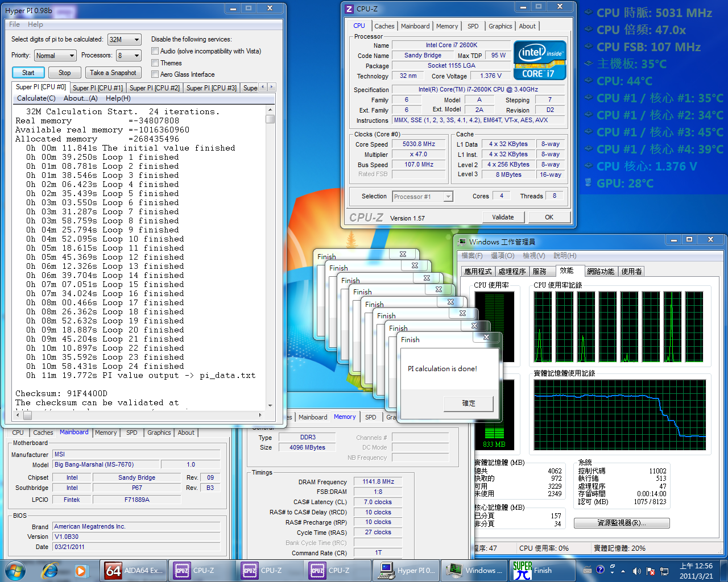
Task: Open Graphics tab in top CPU-Z window
Action: (x=500, y=26)
